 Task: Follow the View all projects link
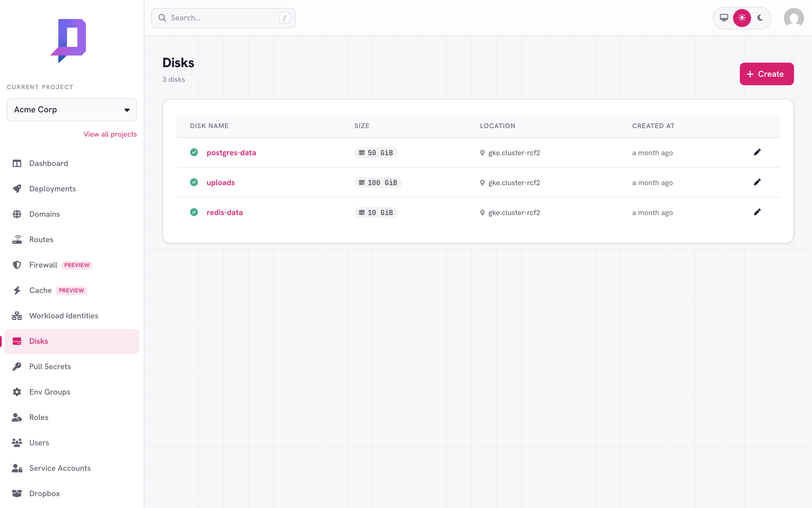110,134
